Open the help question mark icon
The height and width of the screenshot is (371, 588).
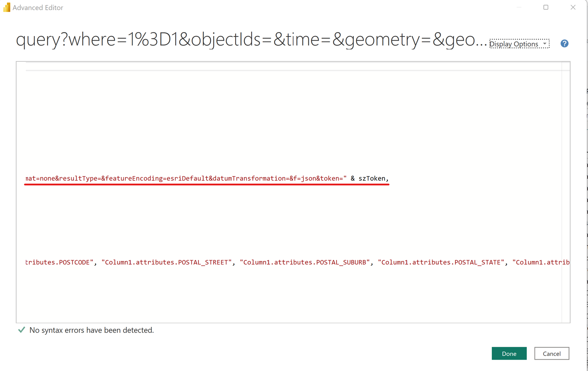(564, 43)
